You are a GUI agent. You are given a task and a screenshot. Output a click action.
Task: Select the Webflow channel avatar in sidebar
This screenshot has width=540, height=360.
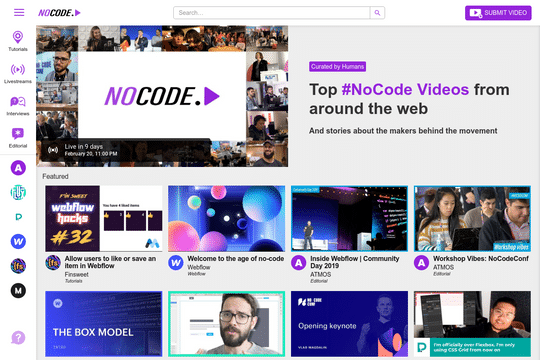pos(18,241)
